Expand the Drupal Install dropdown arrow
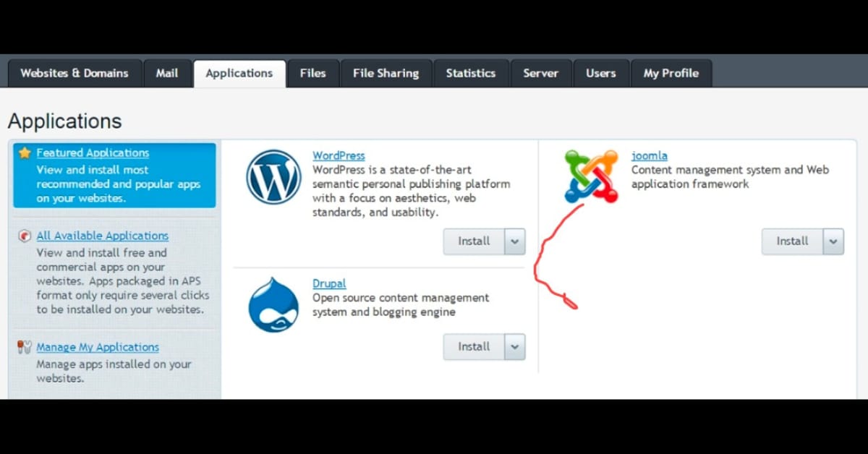 (x=515, y=347)
